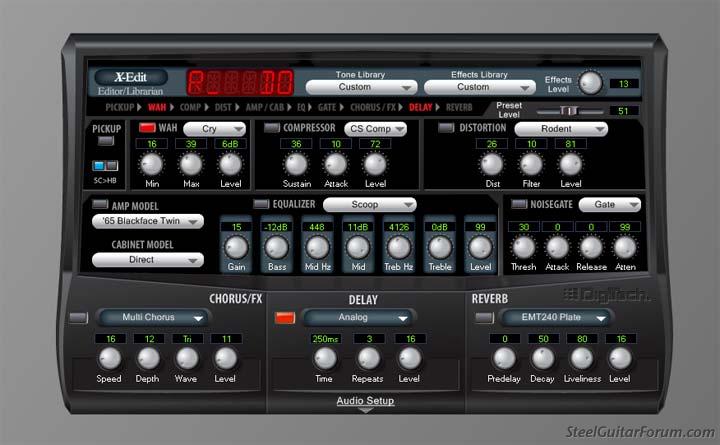Click the Equalizer Mid knob
Image resolution: width=720 pixels, height=445 pixels.
tap(358, 248)
